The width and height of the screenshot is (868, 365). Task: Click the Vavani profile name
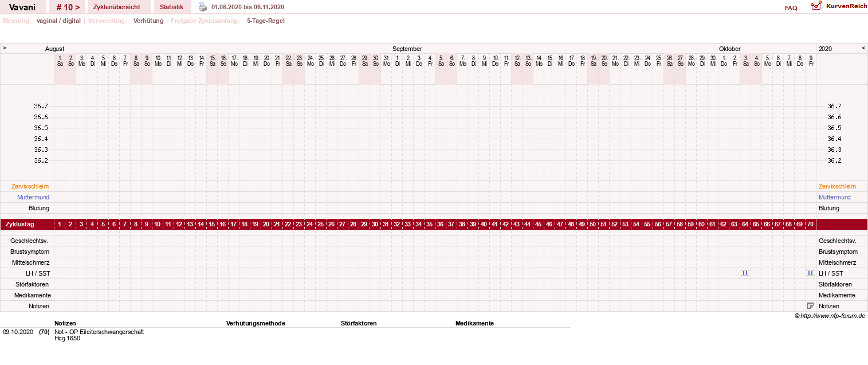(22, 7)
